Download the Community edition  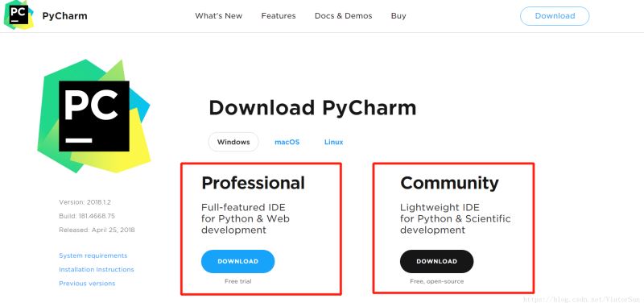[436, 261]
